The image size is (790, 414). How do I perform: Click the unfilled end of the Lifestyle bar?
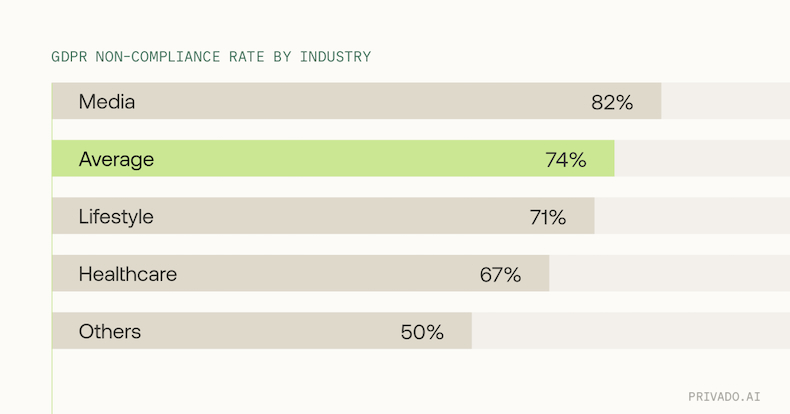[691, 216]
